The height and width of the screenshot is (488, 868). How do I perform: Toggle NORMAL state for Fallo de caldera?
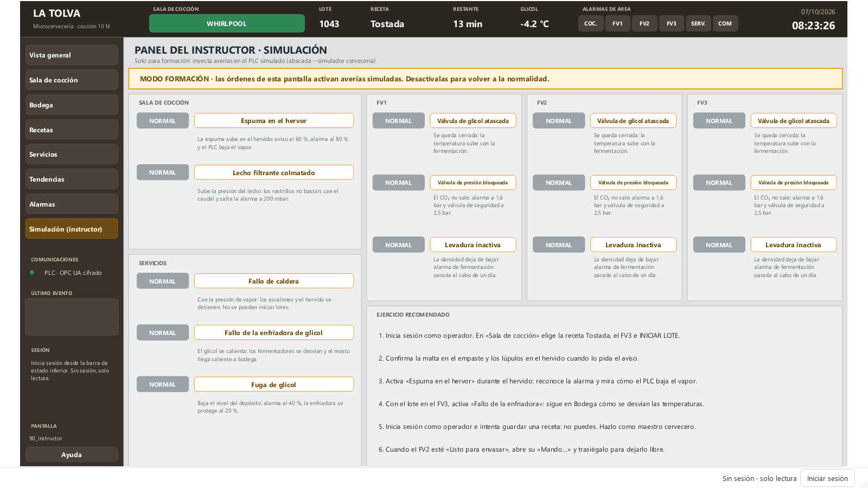coord(163,281)
